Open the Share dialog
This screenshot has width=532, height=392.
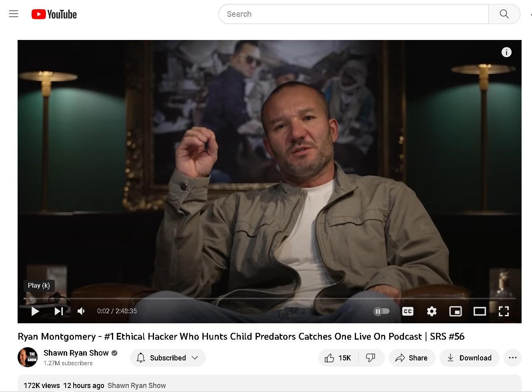[412, 358]
